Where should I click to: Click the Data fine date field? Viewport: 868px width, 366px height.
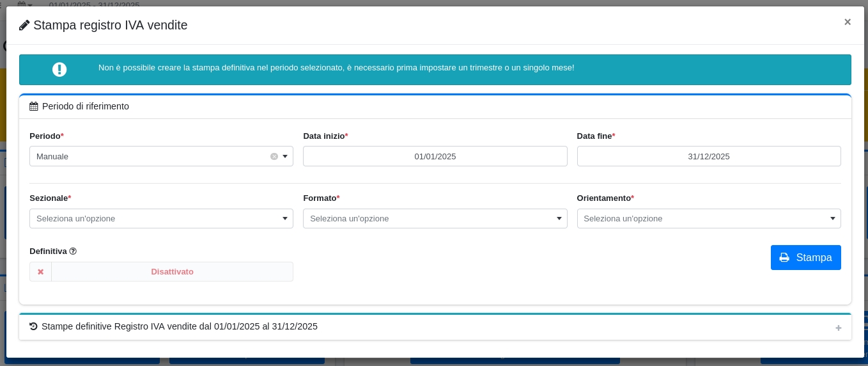click(x=708, y=156)
